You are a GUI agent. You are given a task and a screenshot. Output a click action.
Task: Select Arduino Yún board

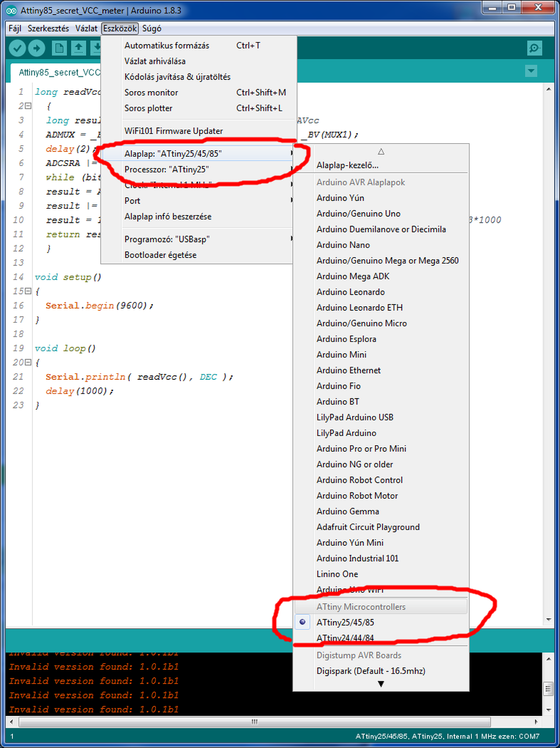(x=381, y=198)
